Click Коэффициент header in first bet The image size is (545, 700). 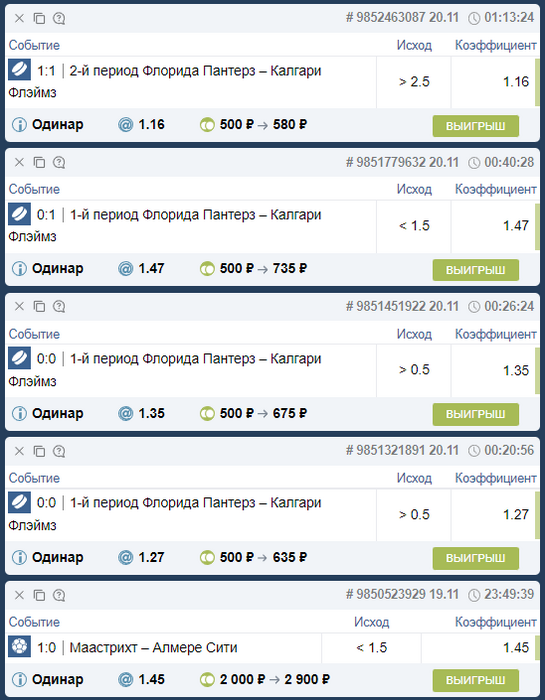(x=495, y=45)
